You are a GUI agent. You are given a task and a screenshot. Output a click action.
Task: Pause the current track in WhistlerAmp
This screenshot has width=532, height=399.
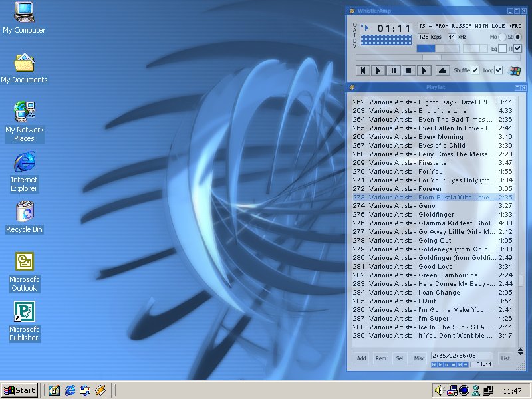tap(393, 70)
